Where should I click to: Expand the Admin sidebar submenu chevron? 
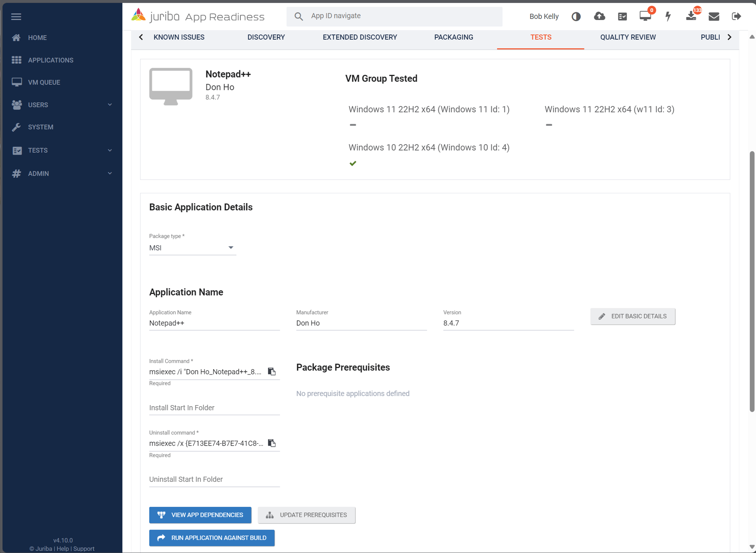[x=110, y=174]
